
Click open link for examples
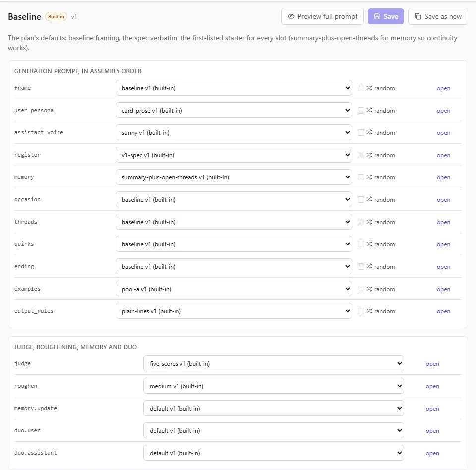coord(443,289)
